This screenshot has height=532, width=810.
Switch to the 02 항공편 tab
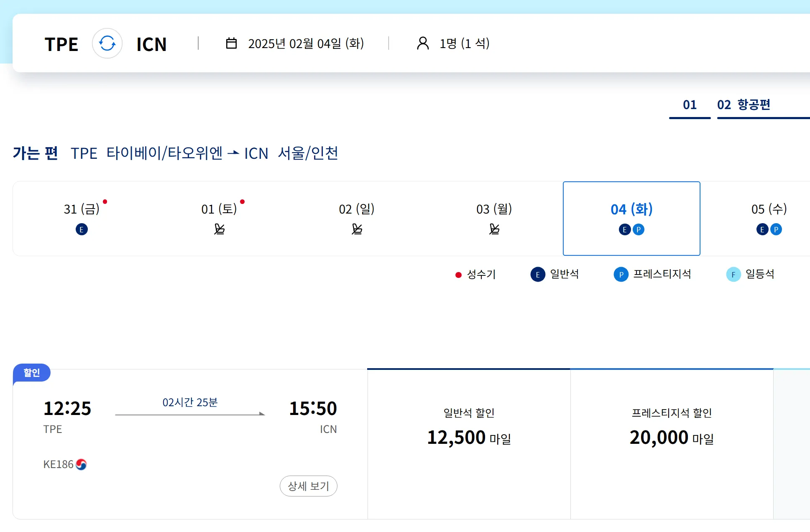click(x=744, y=105)
